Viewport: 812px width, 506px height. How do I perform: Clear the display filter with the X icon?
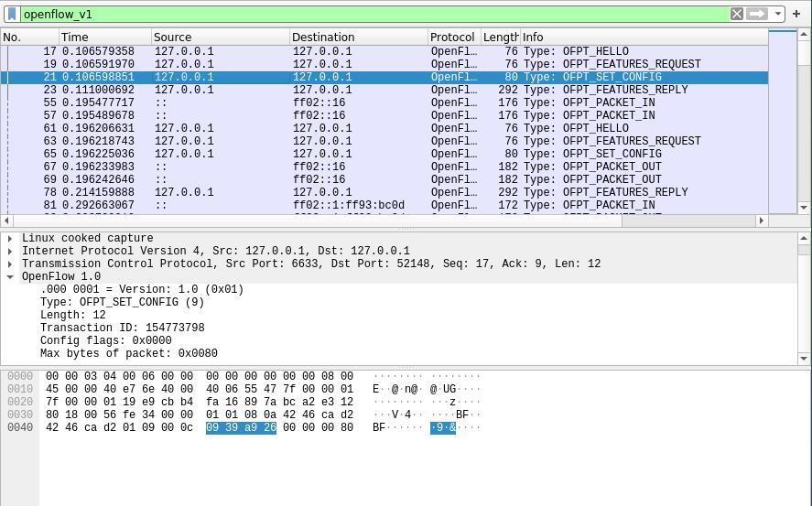(736, 14)
